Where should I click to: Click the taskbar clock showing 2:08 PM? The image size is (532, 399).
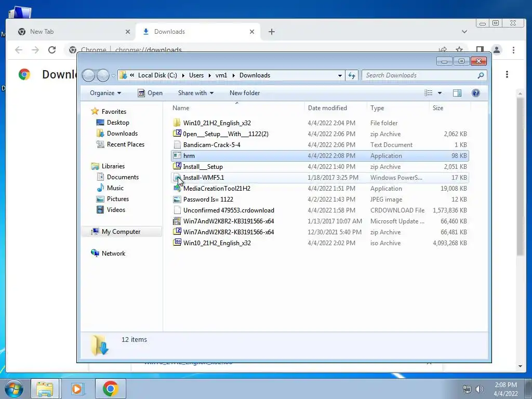tap(506, 385)
